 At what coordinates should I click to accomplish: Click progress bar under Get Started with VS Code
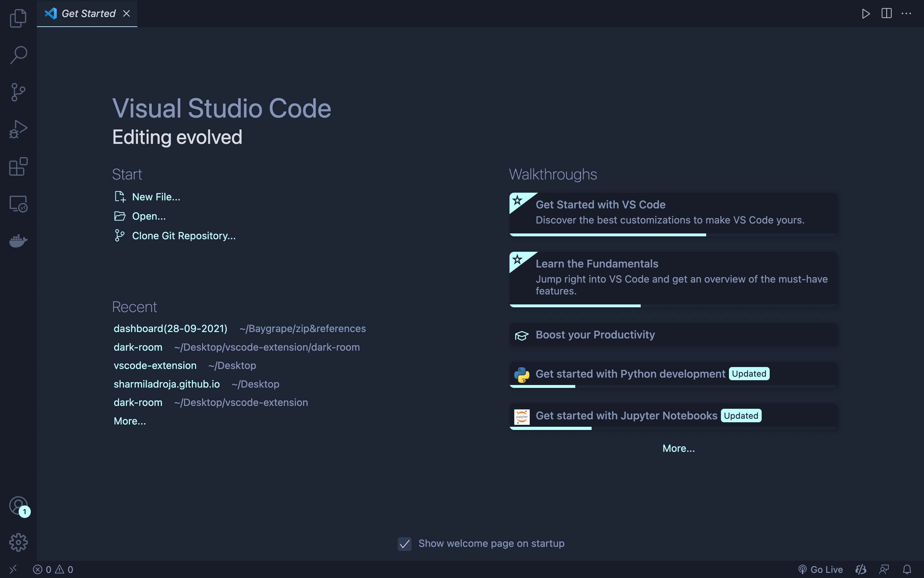coord(673,235)
